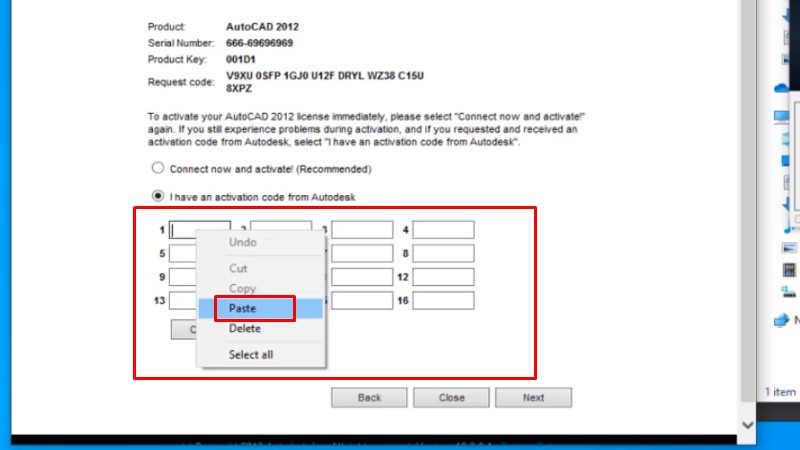Open the Network icon in the Explorer sidebar
This screenshot has width=800, height=450.
783,321
